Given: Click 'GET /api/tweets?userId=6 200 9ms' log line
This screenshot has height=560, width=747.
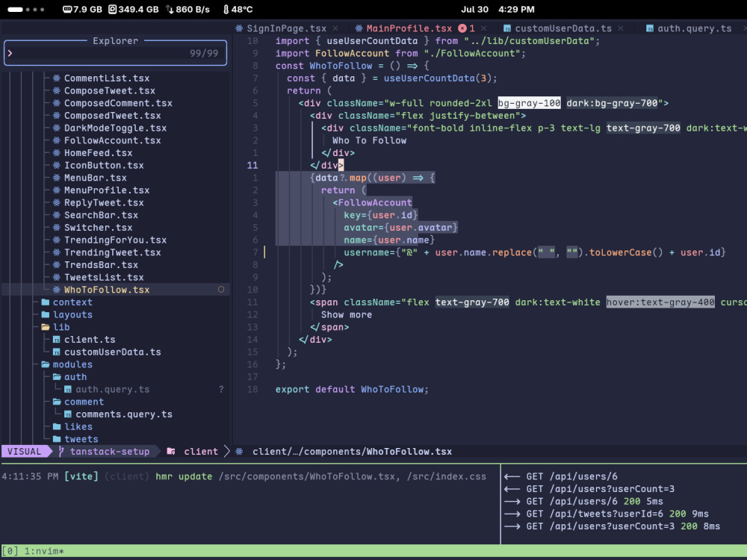Looking at the screenshot, I should 607,514.
